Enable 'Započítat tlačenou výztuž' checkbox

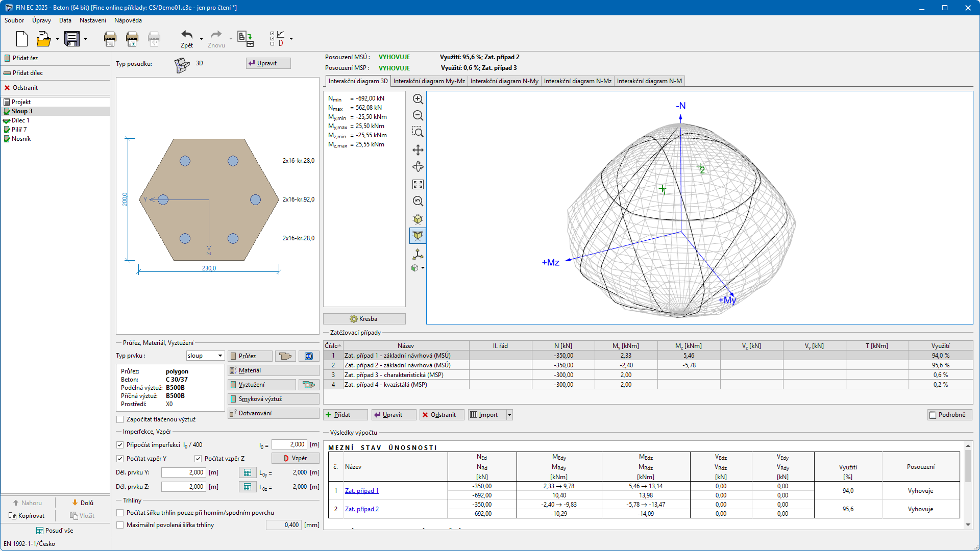click(120, 419)
